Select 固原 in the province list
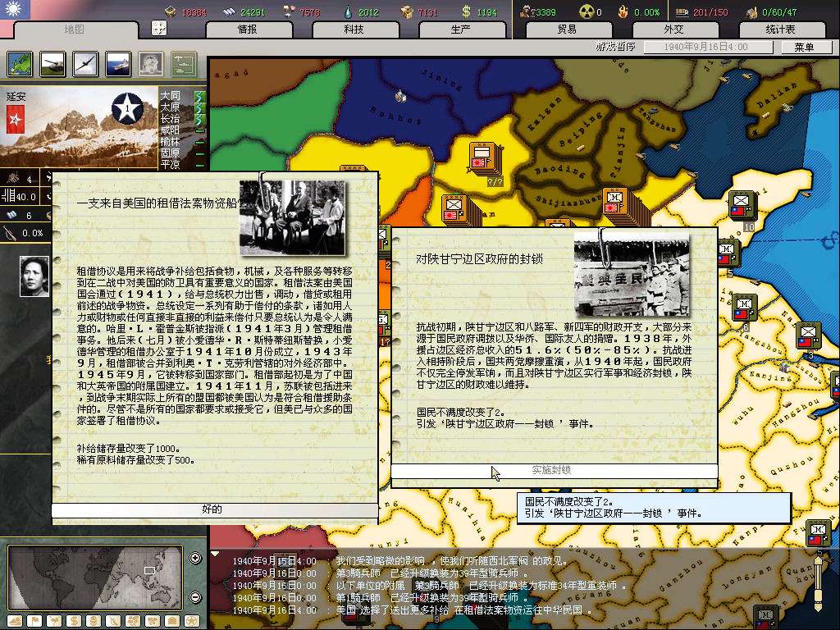This screenshot has width=840, height=630. [171, 153]
